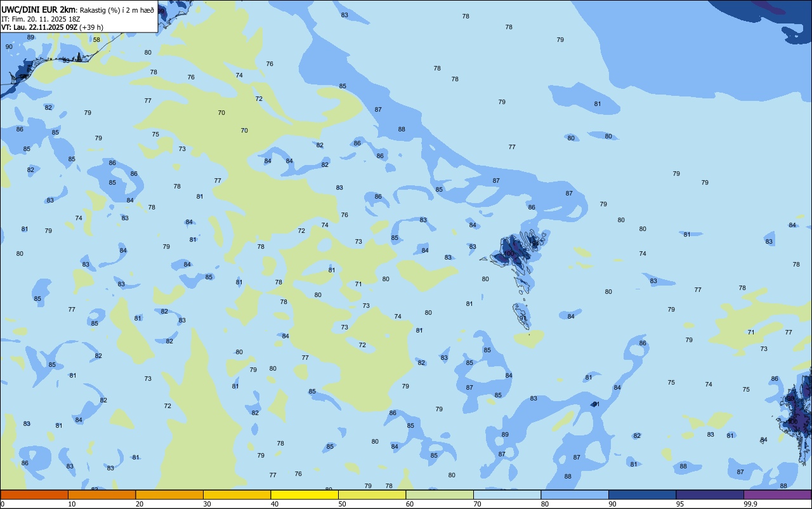This screenshot has width=812, height=509.
Task: Click the "95" legend tick label
Action: point(680,504)
